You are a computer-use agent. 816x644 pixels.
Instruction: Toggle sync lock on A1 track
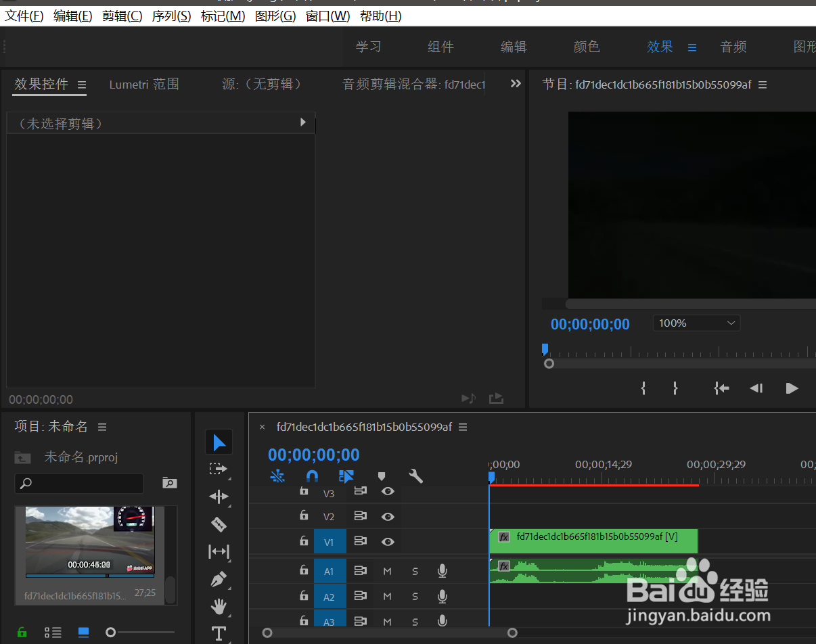pyautogui.click(x=360, y=571)
